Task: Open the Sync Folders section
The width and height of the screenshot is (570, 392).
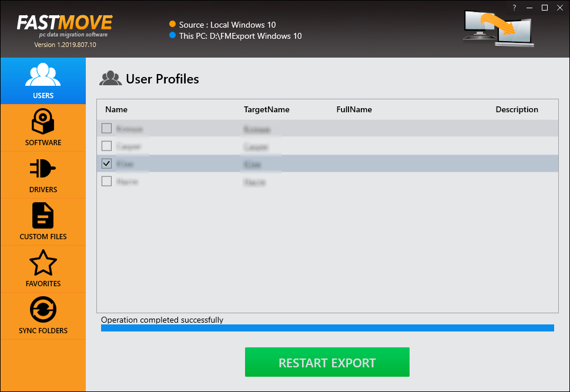Action: [43, 316]
